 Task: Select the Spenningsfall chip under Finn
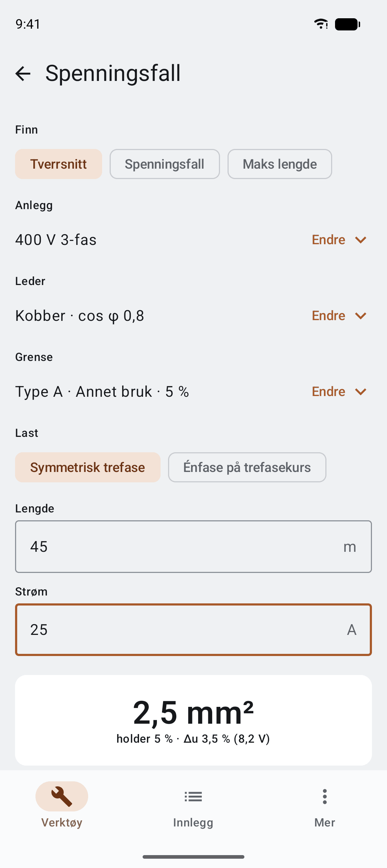click(x=164, y=164)
